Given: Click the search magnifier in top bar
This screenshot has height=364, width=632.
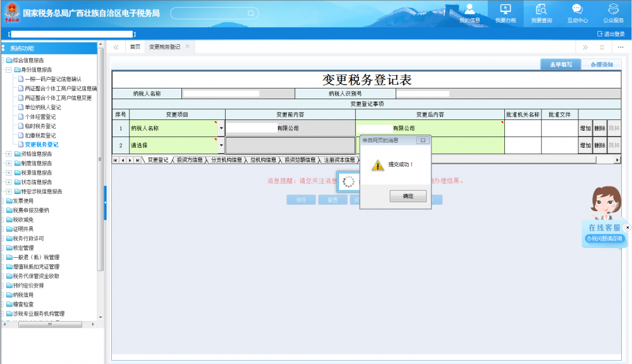Looking at the screenshot, I should pyautogui.click(x=251, y=13).
